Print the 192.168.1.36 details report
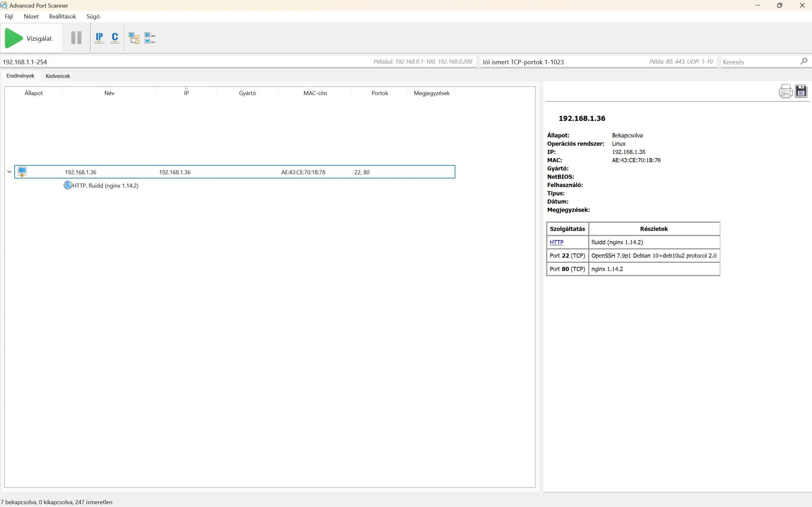Viewport: 812px width, 507px height. click(x=785, y=91)
